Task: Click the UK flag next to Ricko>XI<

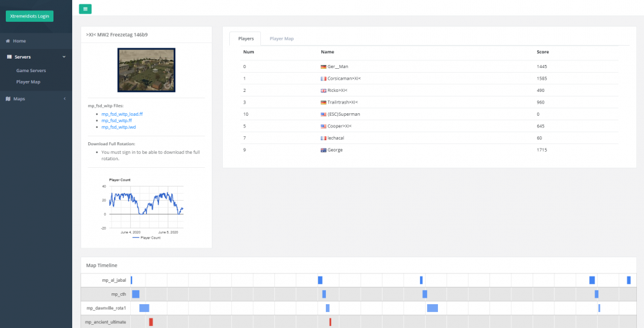Action: pos(323,91)
